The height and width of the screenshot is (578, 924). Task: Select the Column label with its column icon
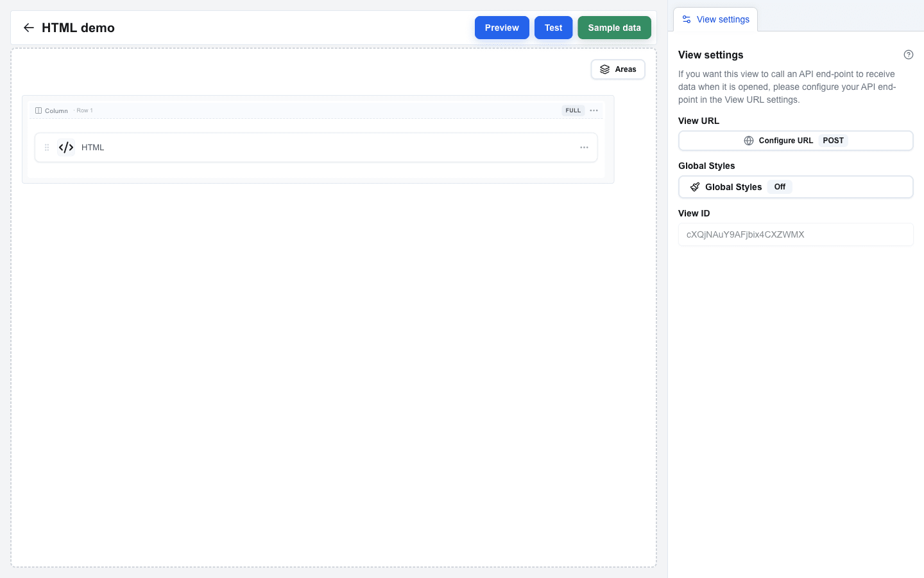tap(51, 110)
